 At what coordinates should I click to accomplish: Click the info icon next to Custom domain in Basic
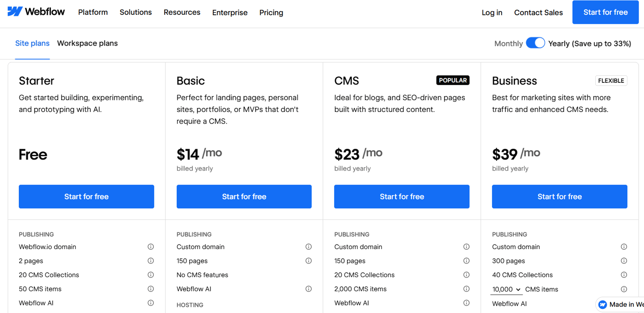tap(309, 247)
